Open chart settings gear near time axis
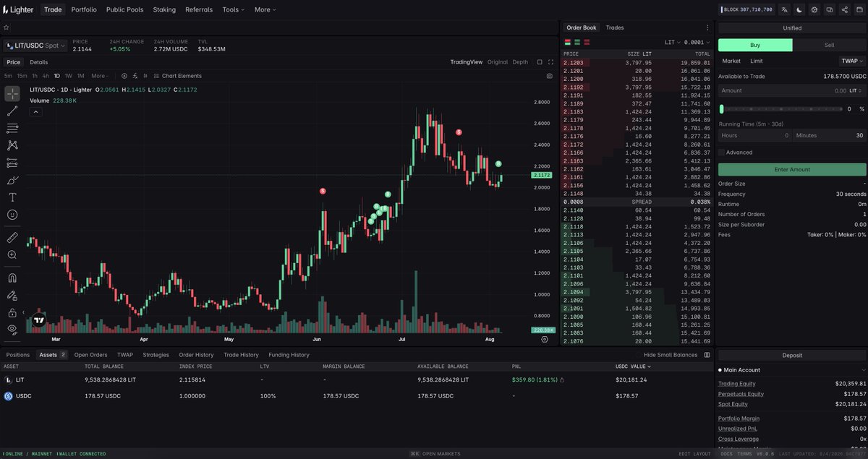Screen dimensions: 868x459 pos(545,338)
